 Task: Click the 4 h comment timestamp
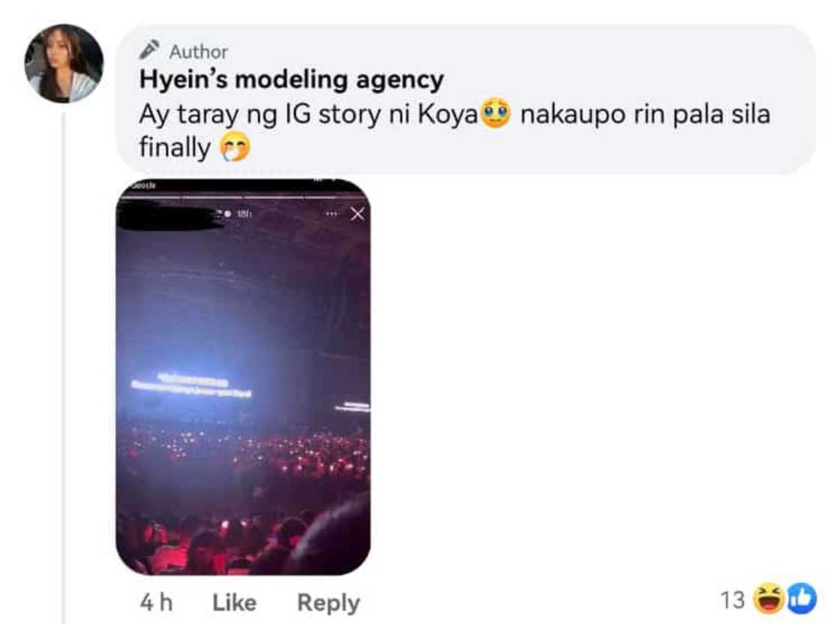tap(156, 602)
